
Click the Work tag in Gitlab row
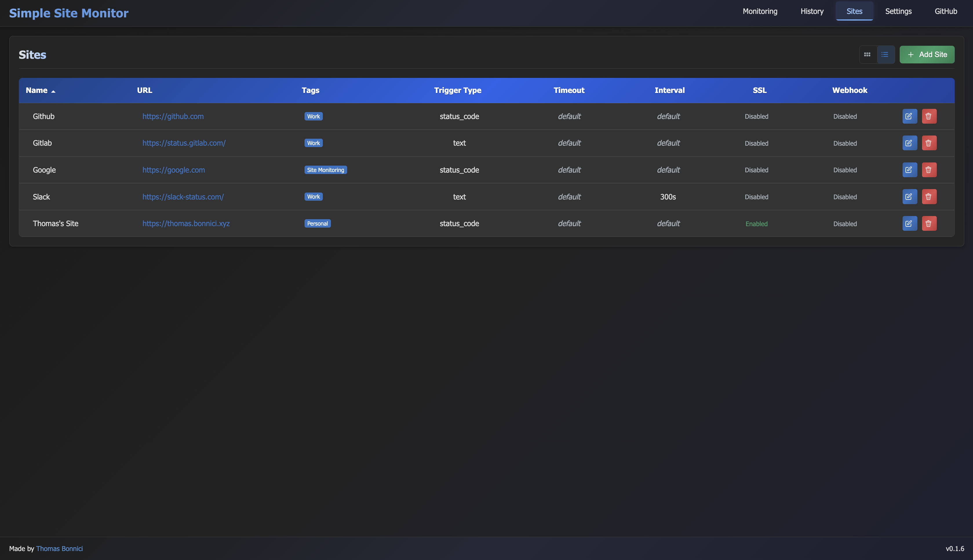coord(313,143)
